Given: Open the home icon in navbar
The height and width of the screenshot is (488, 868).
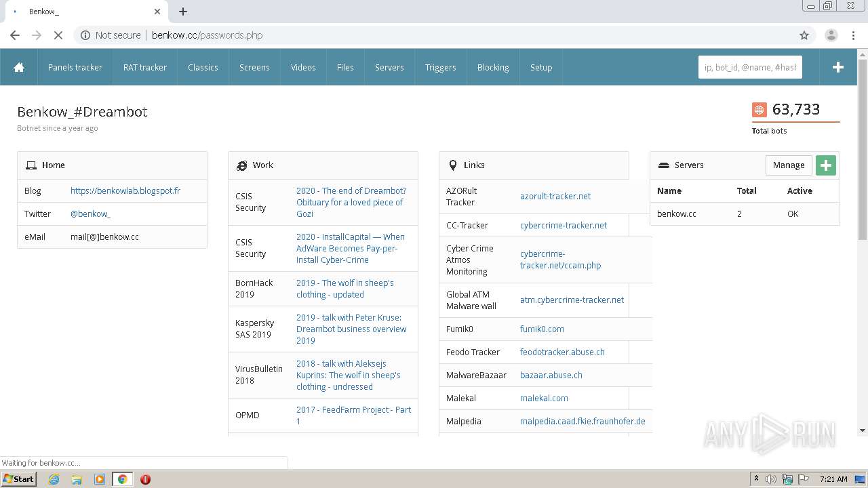Looking at the screenshot, I should point(19,67).
